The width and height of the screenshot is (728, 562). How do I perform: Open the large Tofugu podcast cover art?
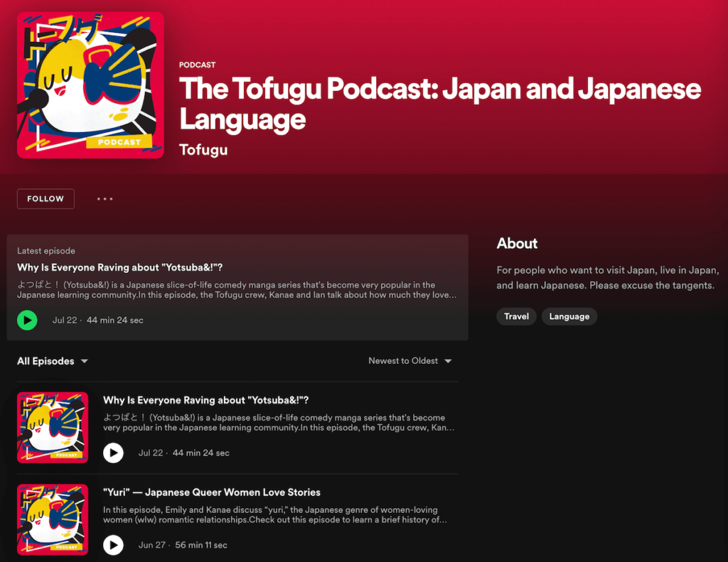(x=90, y=85)
